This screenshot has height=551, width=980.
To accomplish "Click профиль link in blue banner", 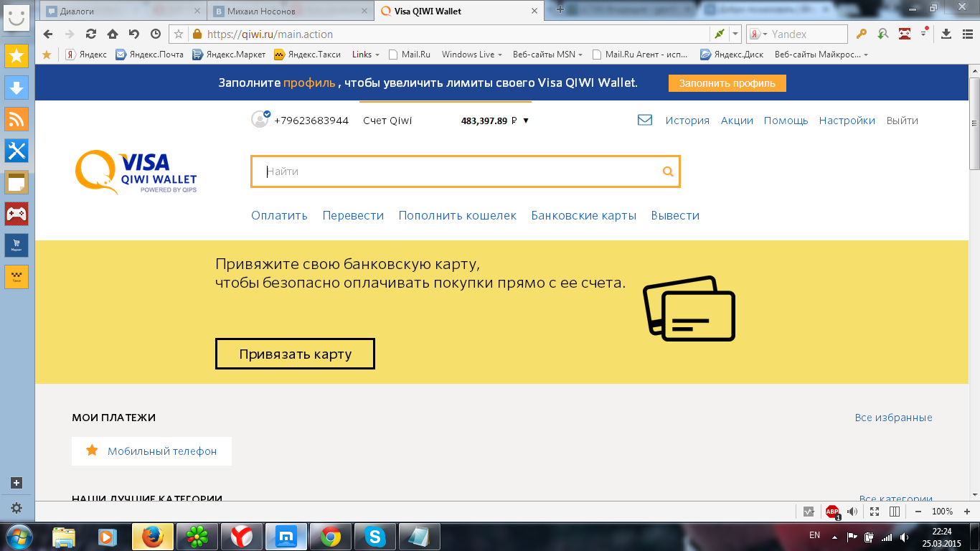I will pyautogui.click(x=309, y=83).
